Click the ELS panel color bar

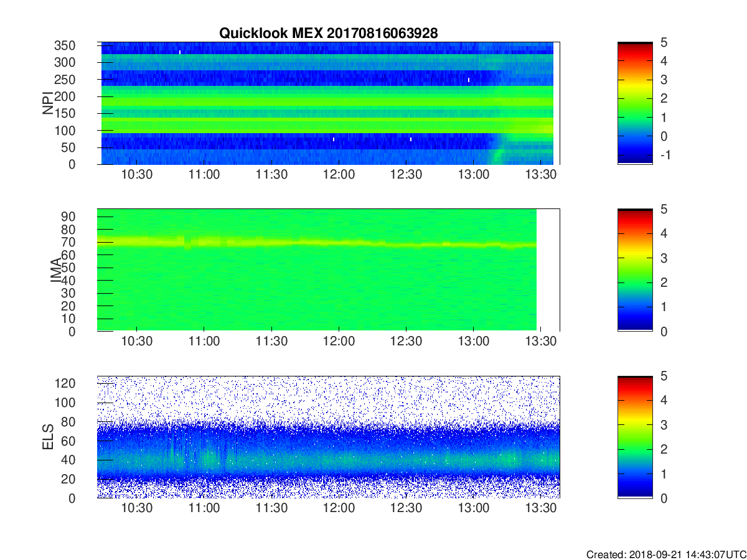point(635,437)
